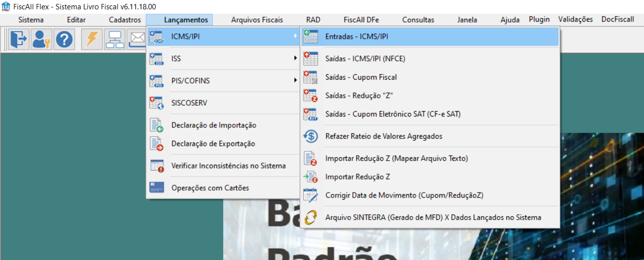Click the Operações com Cartões card icon

[157, 188]
